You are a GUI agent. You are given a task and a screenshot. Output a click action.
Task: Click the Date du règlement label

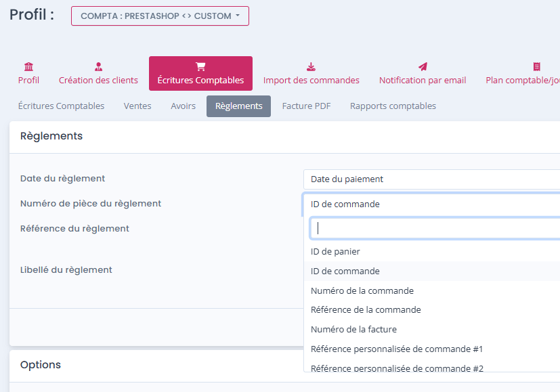[x=62, y=179]
